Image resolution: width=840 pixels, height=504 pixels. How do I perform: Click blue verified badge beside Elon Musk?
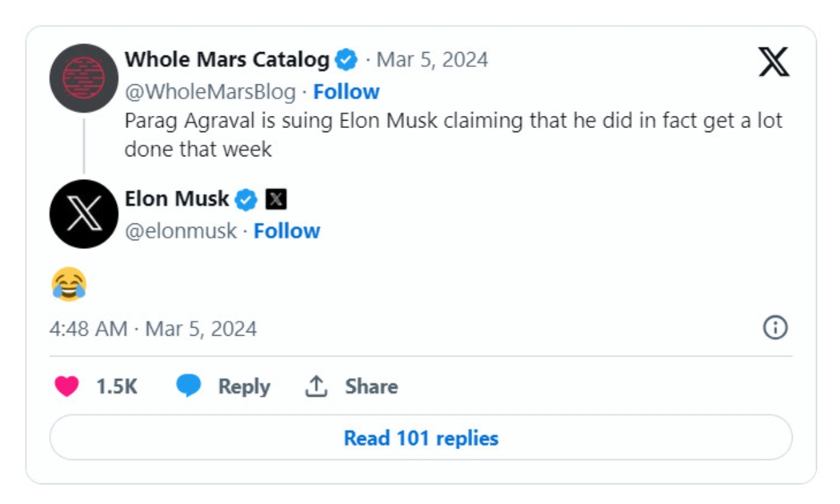(246, 199)
